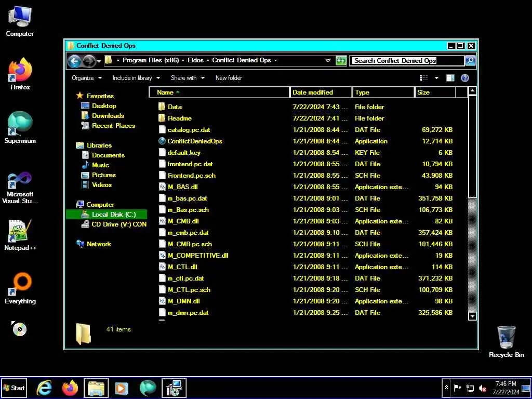532x399 pixels.
Task: Open the Include in library dropdown
Action: pos(136,78)
